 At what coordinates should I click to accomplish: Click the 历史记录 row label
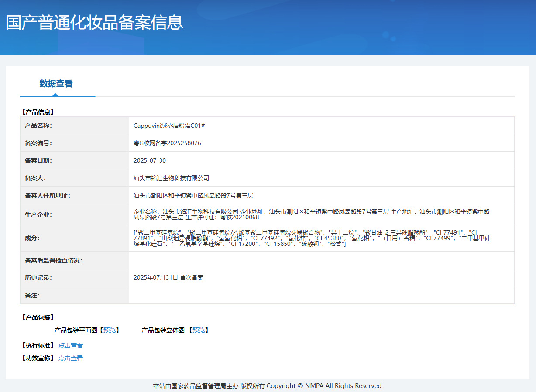(38, 277)
